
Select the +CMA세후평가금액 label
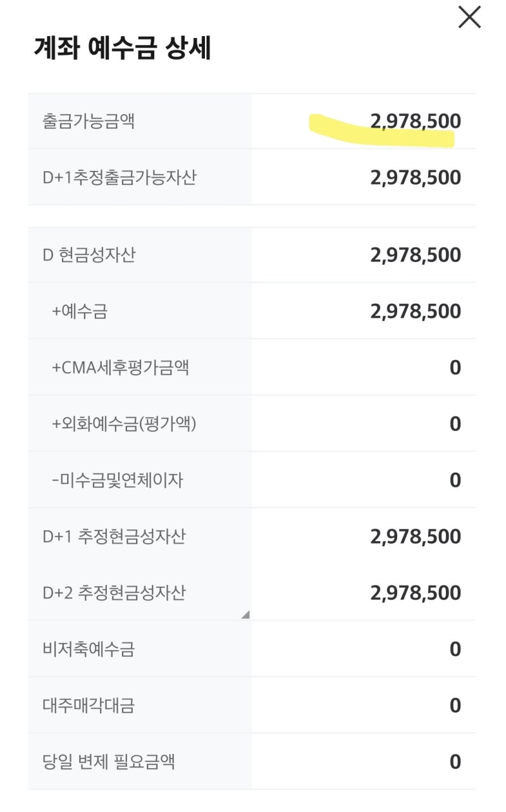tap(120, 368)
